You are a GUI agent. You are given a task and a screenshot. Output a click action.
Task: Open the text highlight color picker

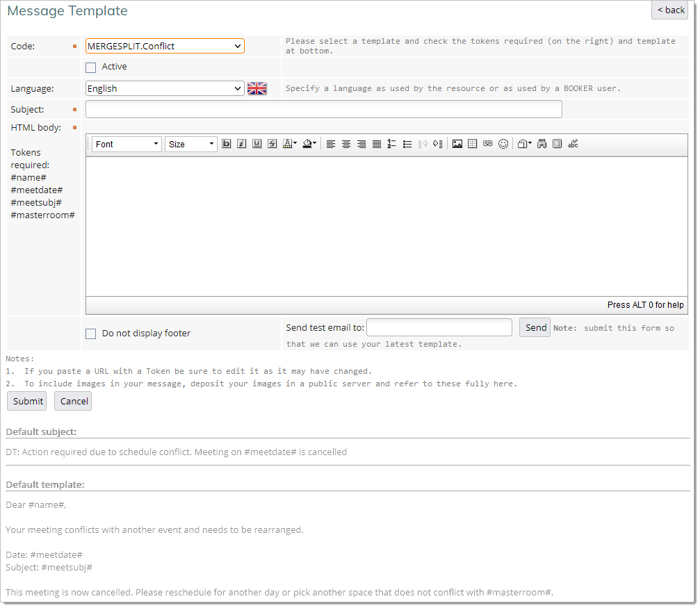pos(309,144)
